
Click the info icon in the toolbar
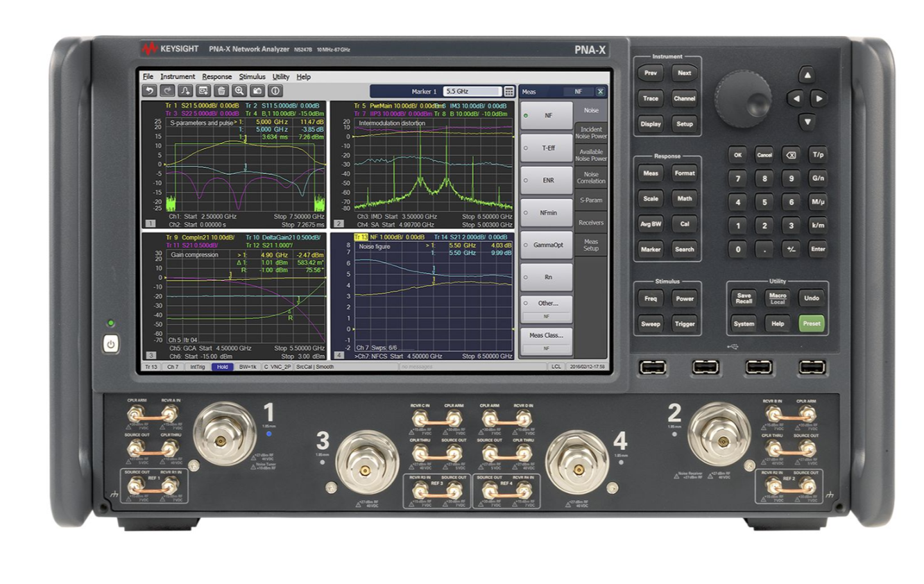pos(275,91)
